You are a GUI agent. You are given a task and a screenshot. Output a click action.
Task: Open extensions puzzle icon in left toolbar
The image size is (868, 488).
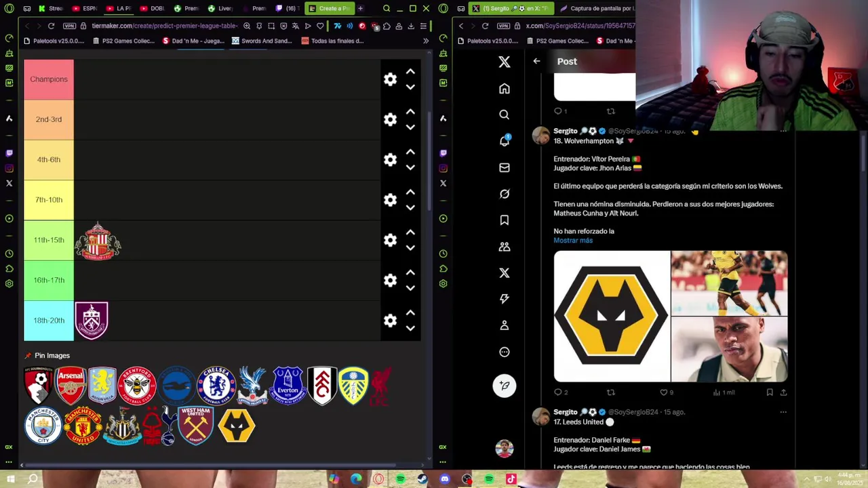coord(387,26)
